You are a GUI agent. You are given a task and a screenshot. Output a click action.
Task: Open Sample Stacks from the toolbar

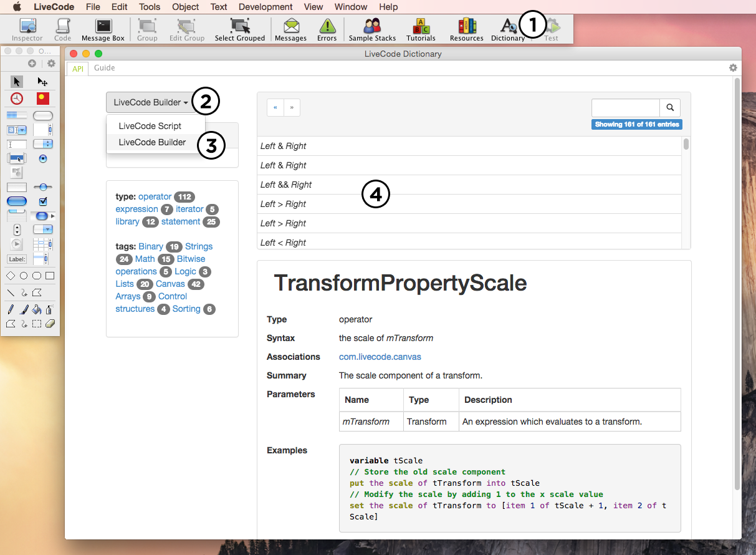(372, 27)
